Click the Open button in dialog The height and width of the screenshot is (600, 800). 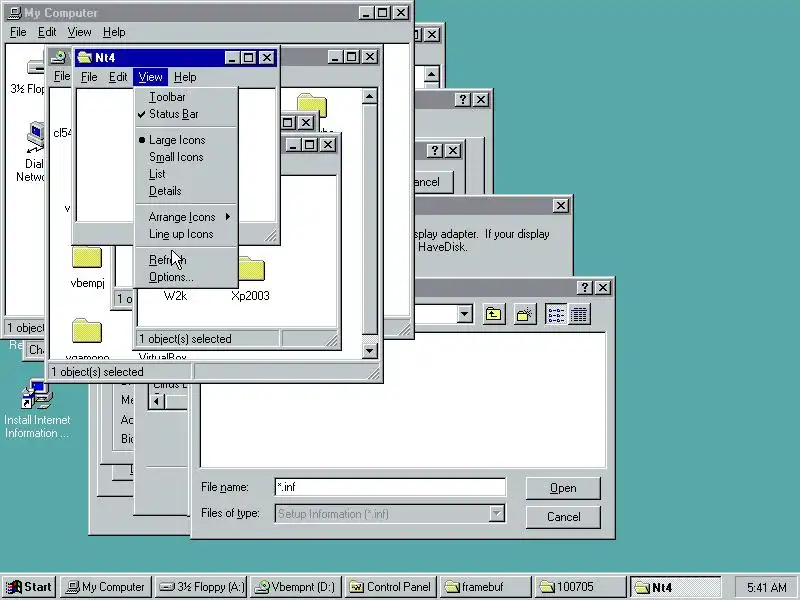(563, 488)
